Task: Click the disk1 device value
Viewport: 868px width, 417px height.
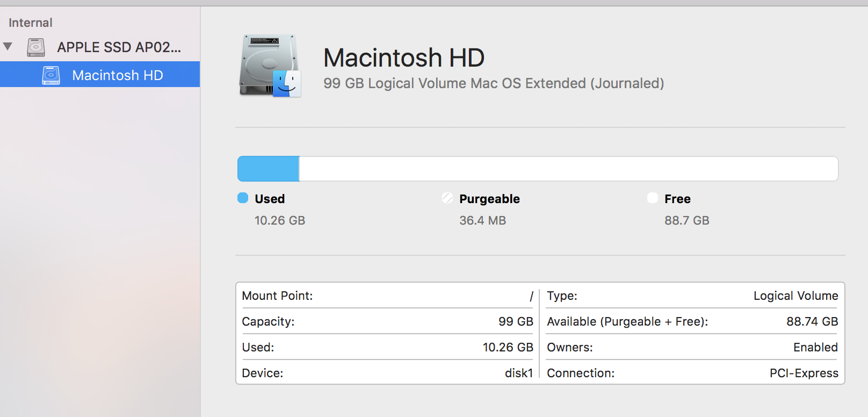Action: [519, 373]
